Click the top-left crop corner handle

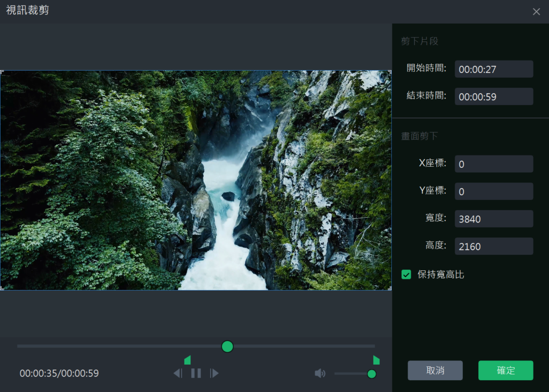point(2,72)
